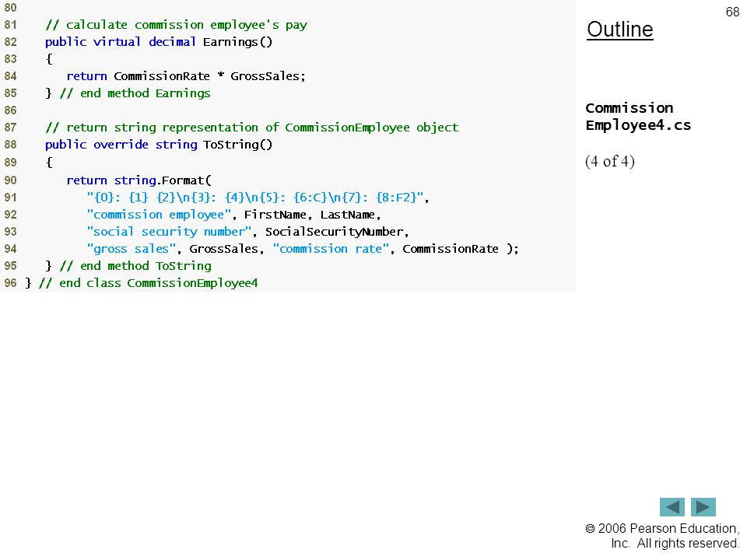Click line number 86
This screenshot has height=560, width=747.
[10, 110]
